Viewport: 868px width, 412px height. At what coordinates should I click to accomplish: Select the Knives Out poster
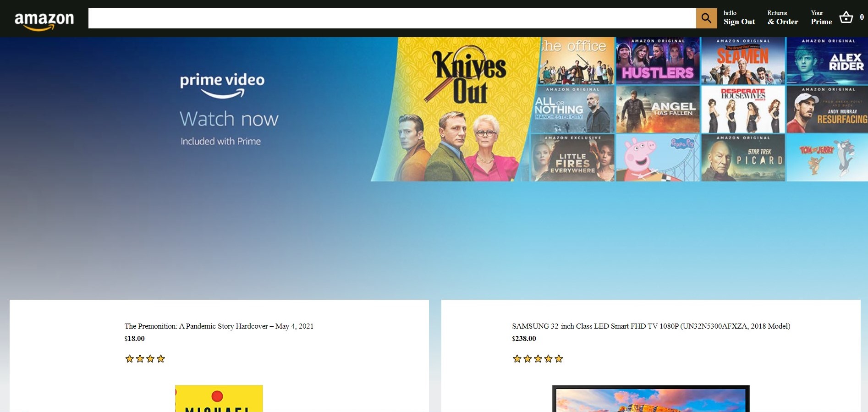click(x=458, y=110)
